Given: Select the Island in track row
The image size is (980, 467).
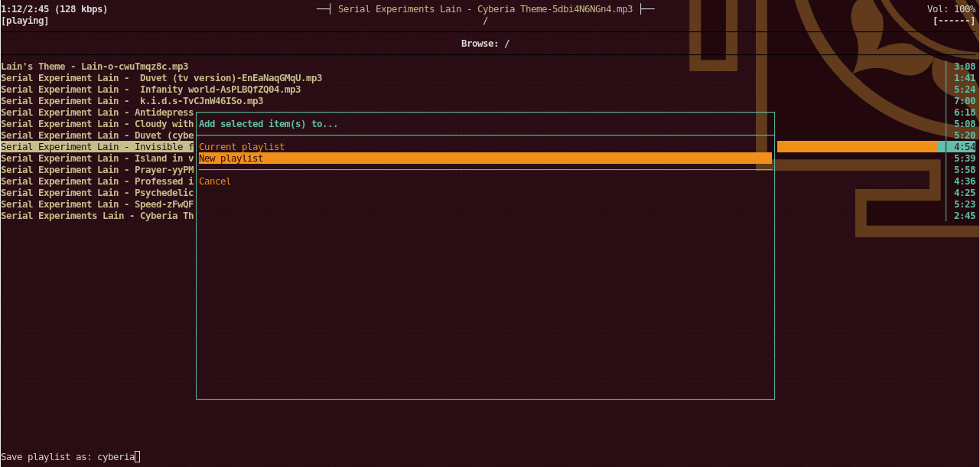Looking at the screenshot, I should 98,158.
